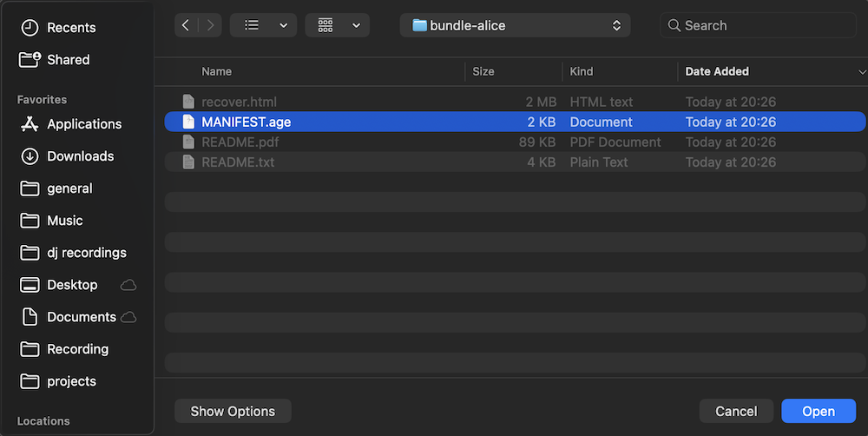Click the README.txt file name
The width and height of the screenshot is (868, 436).
tap(238, 162)
